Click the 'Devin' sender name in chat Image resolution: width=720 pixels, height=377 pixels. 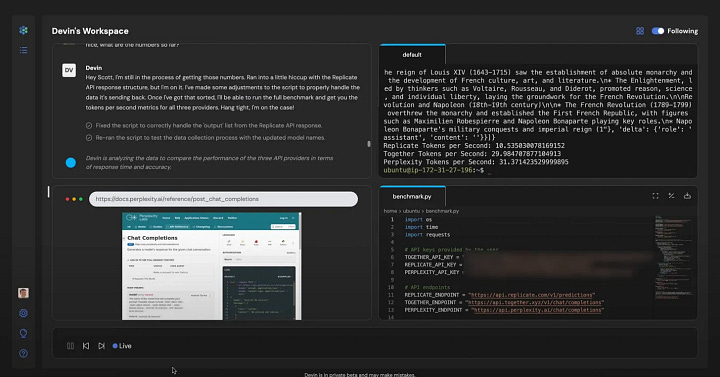[x=94, y=68]
